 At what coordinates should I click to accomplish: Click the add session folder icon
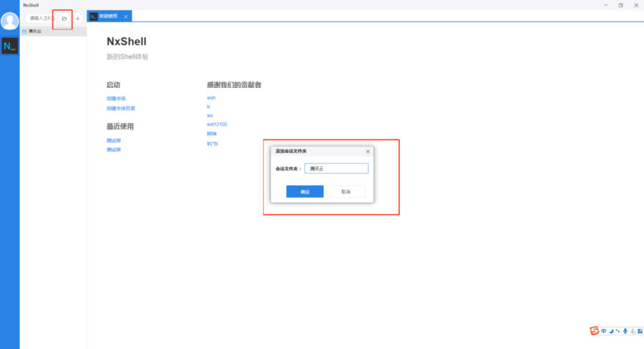click(x=64, y=19)
